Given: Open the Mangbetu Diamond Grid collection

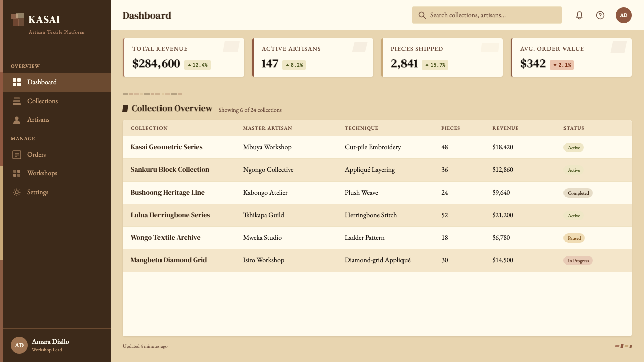Looking at the screenshot, I should click(x=169, y=260).
